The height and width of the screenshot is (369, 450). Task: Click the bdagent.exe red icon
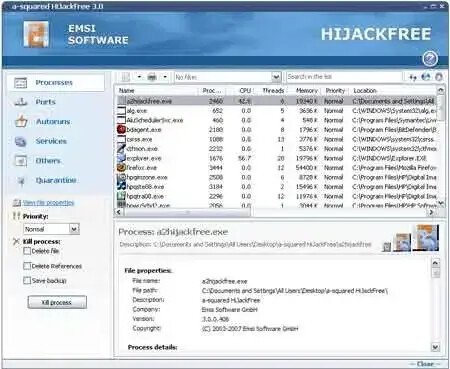tap(121, 129)
